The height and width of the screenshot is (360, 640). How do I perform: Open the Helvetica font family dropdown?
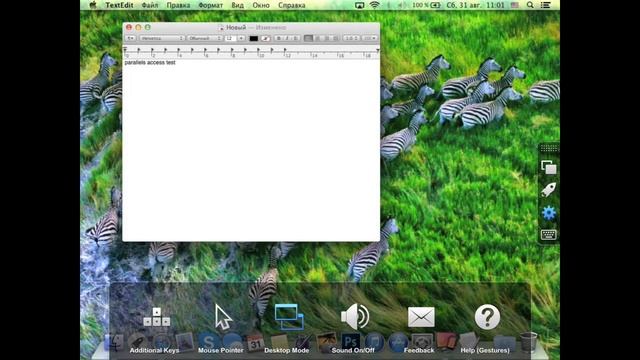click(x=162, y=38)
